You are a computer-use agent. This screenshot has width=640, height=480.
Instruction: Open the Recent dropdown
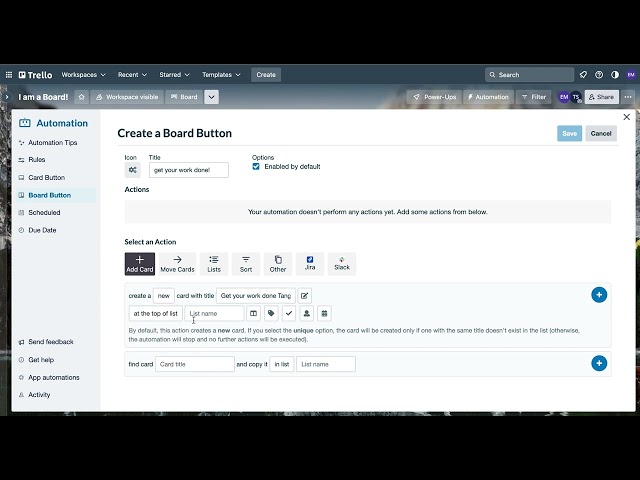[132, 75]
